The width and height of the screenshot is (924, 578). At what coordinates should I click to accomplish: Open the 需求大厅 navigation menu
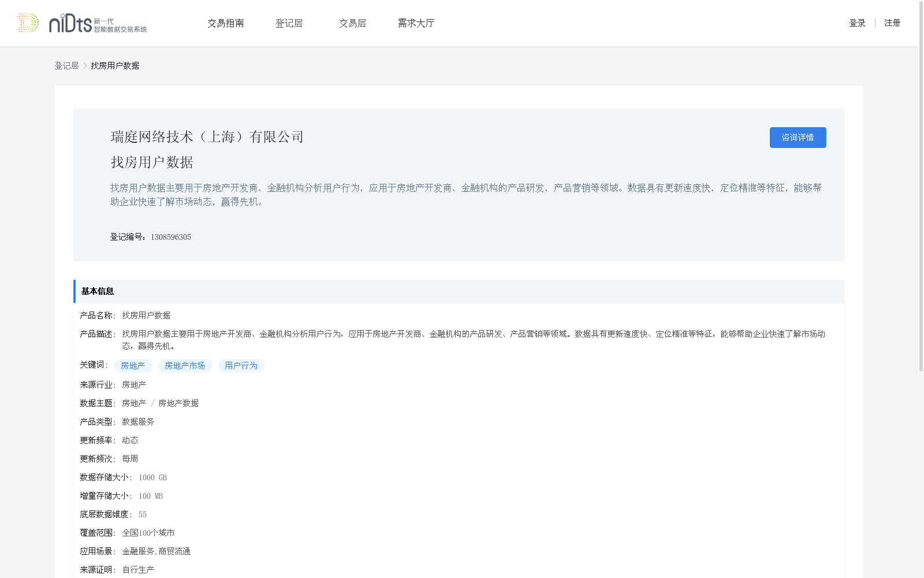tap(415, 23)
